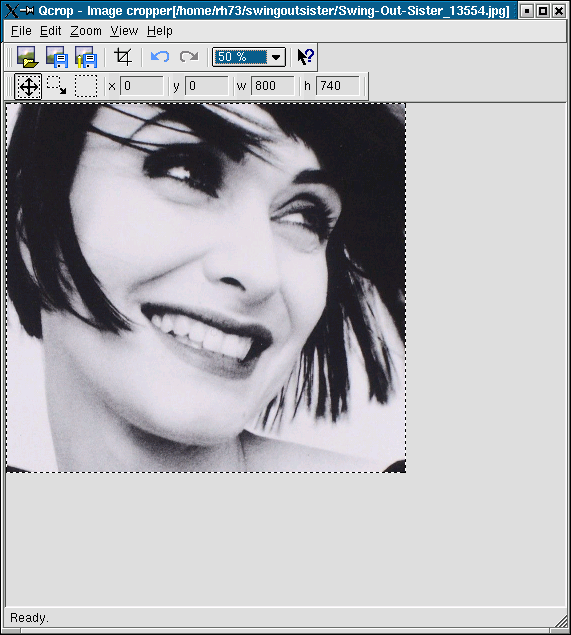The height and width of the screenshot is (635, 571).
Task: Click the width field showing 800
Action: [272, 86]
